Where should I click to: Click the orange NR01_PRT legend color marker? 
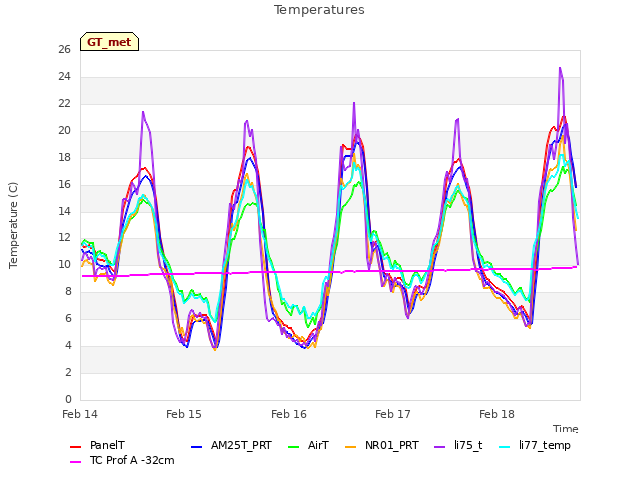click(x=351, y=447)
